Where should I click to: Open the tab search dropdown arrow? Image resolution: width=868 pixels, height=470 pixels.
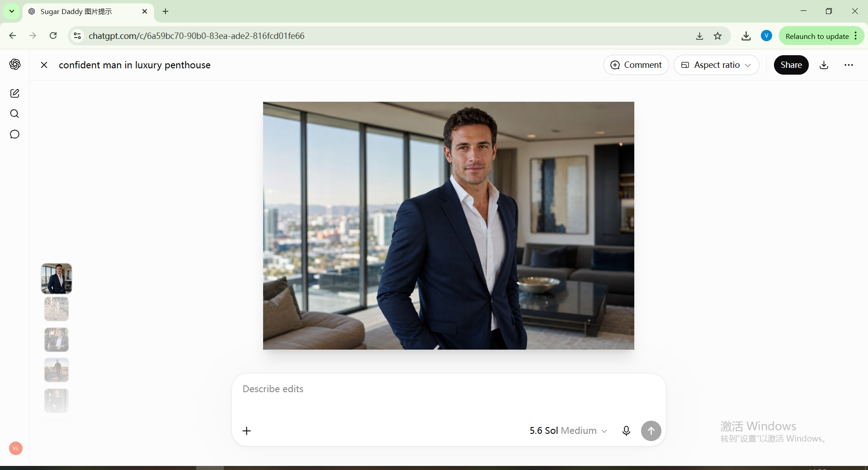pos(12,11)
